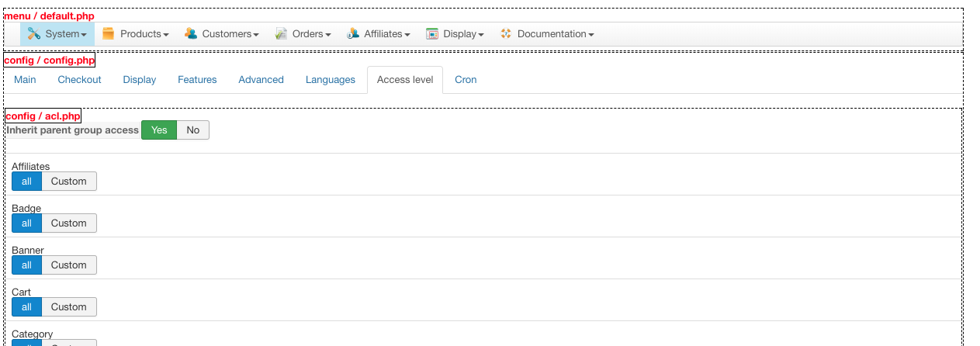
Task: Select Custom access for Badge
Action: pyautogui.click(x=69, y=223)
